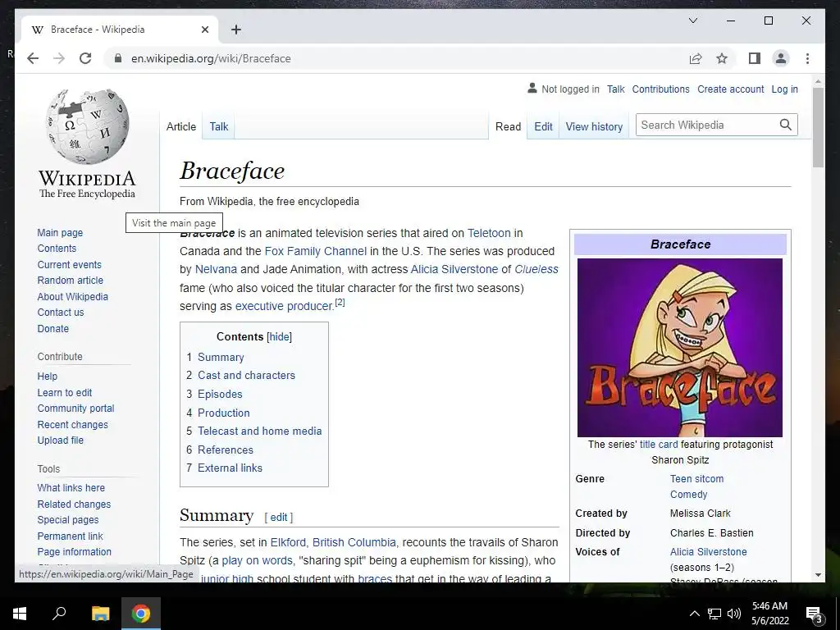Follow the Fox Family Channel link
This screenshot has height=630, width=840.
coord(316,251)
